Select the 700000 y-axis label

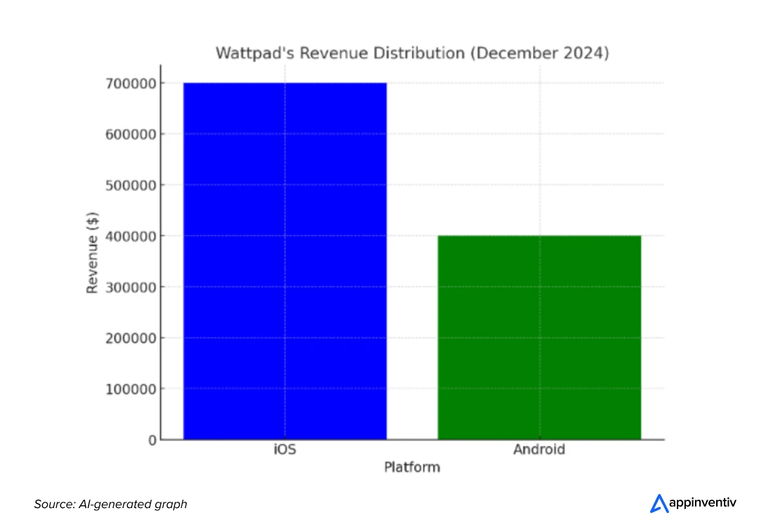[131, 84]
